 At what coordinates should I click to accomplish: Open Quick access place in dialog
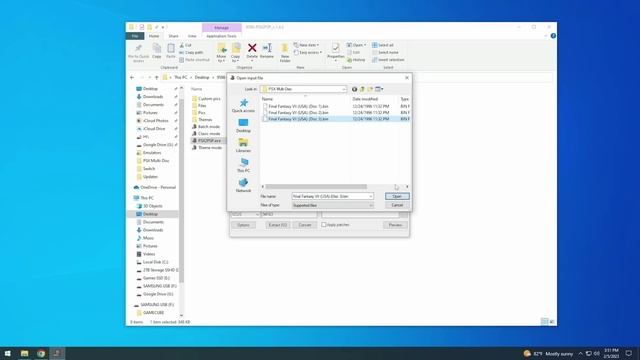[243, 105]
